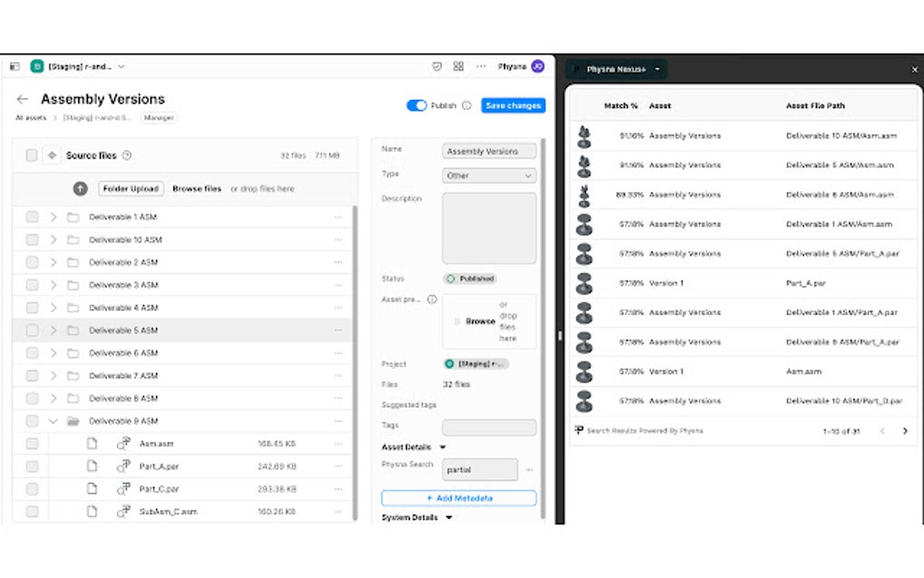Tick the checkbox beside Deliverable 5 ASM

(x=32, y=330)
